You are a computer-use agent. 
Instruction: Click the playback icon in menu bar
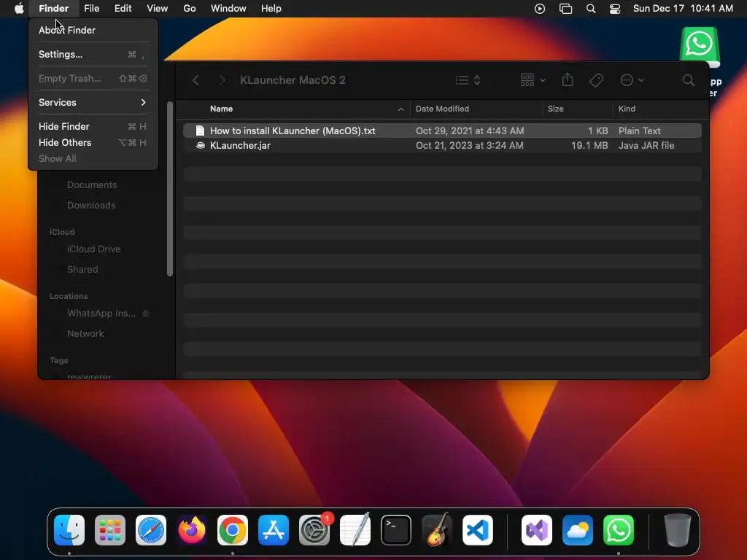[540, 9]
